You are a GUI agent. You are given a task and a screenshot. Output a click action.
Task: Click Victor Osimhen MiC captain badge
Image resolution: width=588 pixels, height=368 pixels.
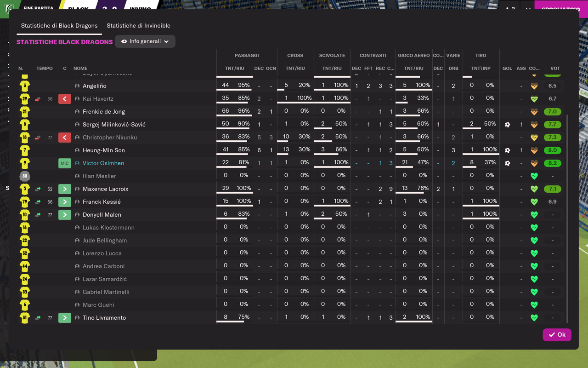(65, 163)
